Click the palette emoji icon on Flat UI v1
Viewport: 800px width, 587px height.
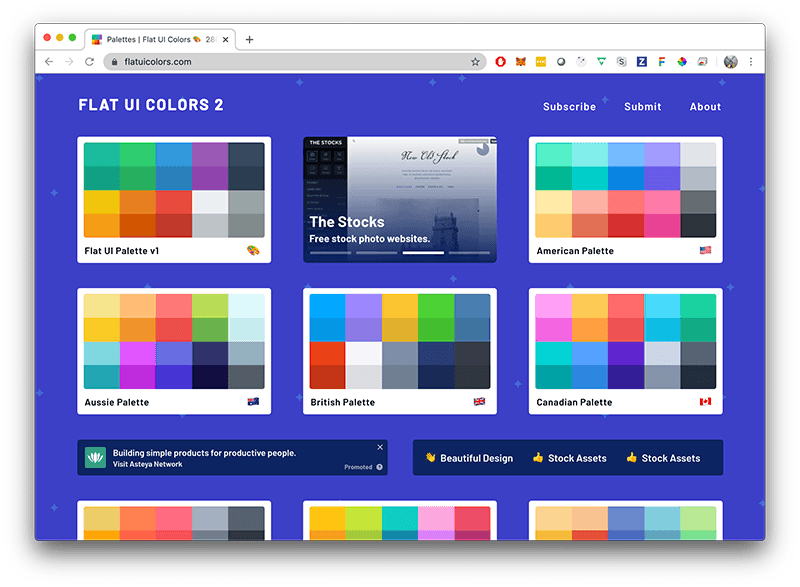pos(254,250)
